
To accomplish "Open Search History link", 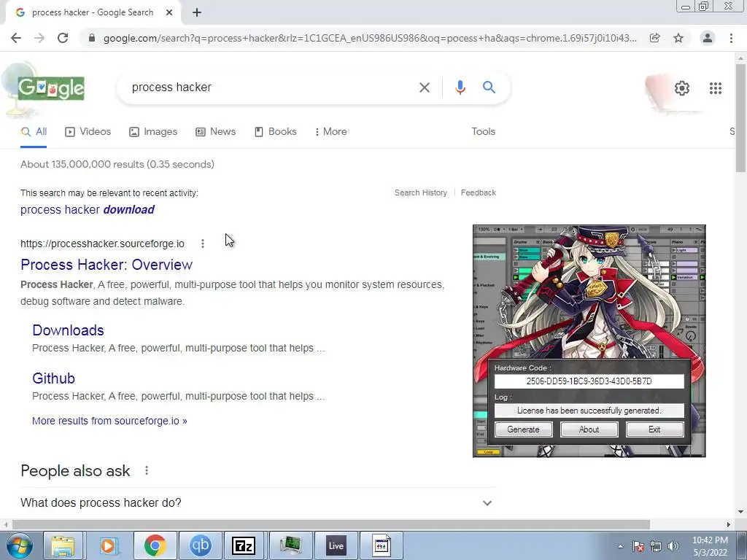I will click(421, 192).
